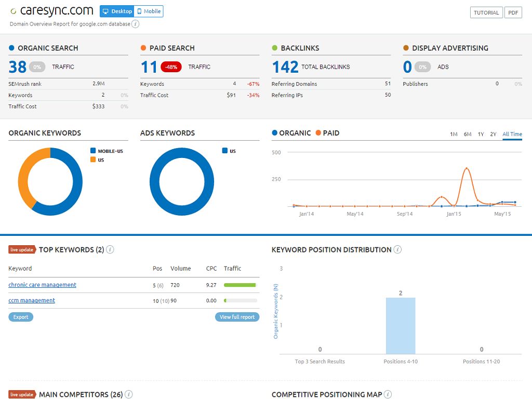
Task: Click the View full report button
Action: point(237,317)
